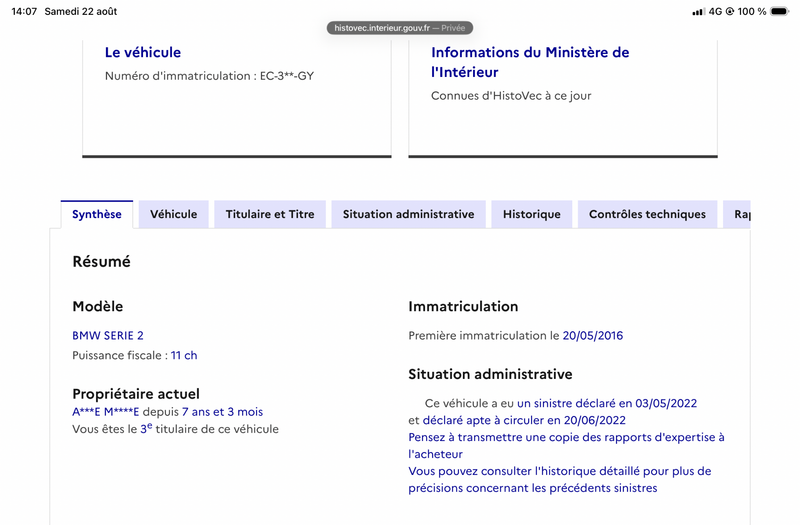Open the Titulaire et Titre tab

270,214
